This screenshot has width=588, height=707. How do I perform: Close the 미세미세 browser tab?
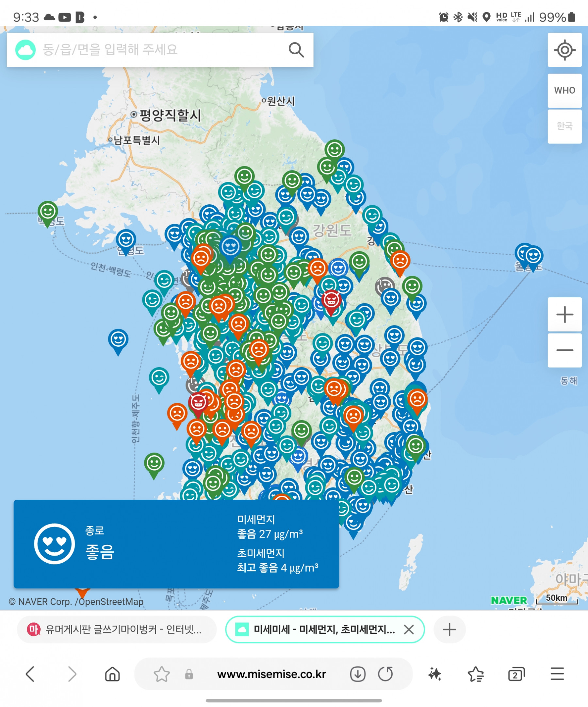coord(408,629)
